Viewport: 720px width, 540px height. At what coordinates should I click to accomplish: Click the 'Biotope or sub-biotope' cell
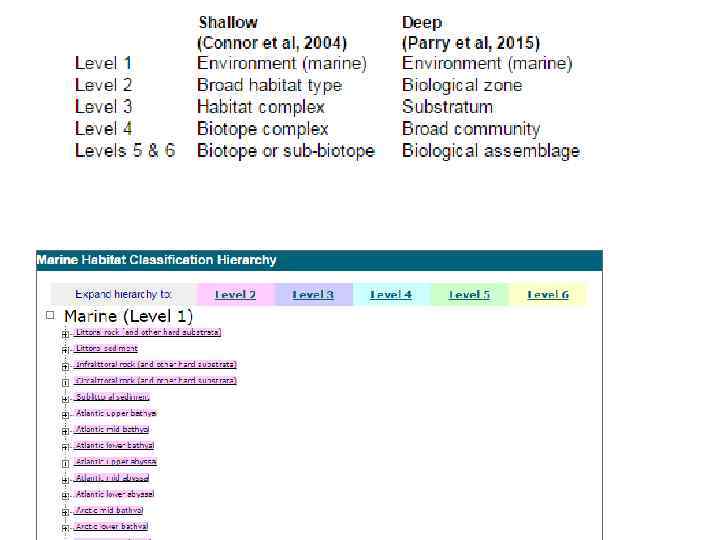(x=286, y=151)
